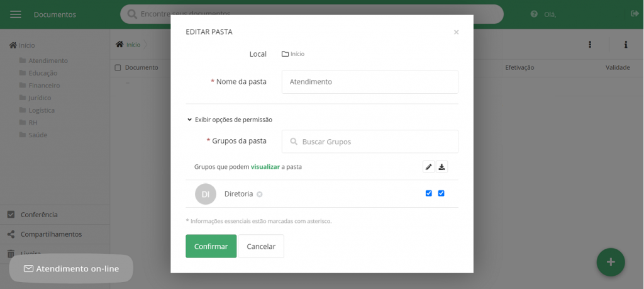Click the logout icon in top bar

pos(634,14)
